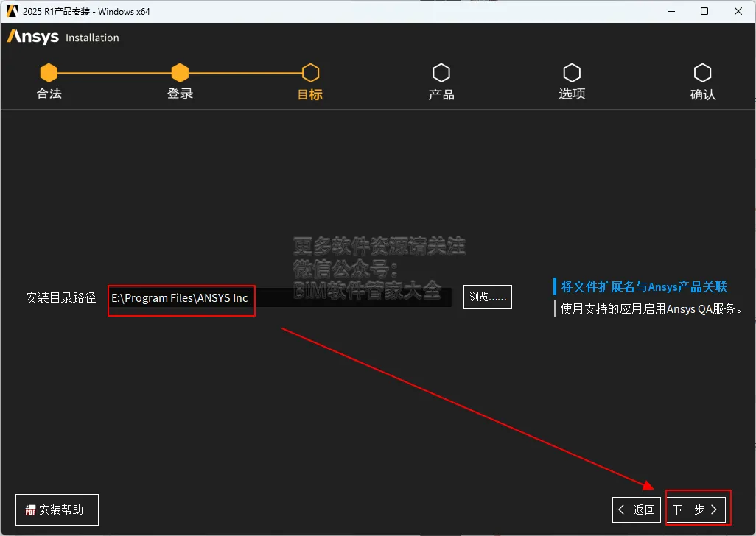Click the install directory path field

pyautogui.click(x=280, y=297)
